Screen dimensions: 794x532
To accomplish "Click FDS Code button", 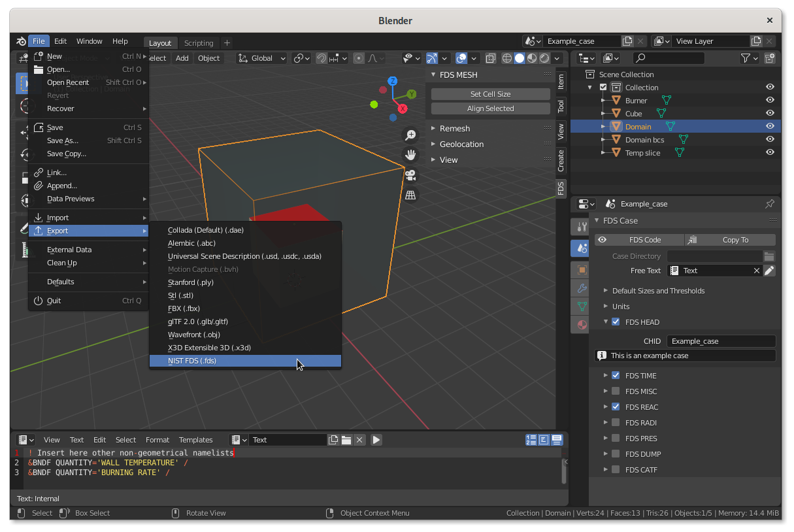I will click(639, 240).
